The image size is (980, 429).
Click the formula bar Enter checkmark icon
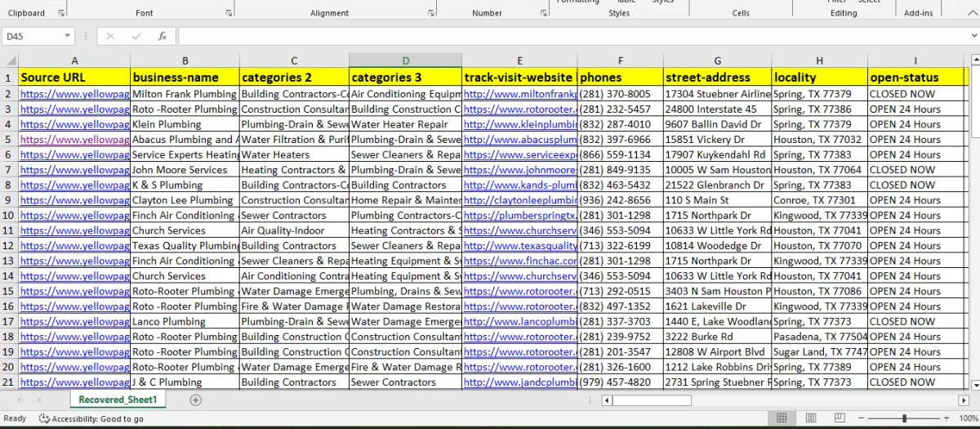(x=136, y=37)
